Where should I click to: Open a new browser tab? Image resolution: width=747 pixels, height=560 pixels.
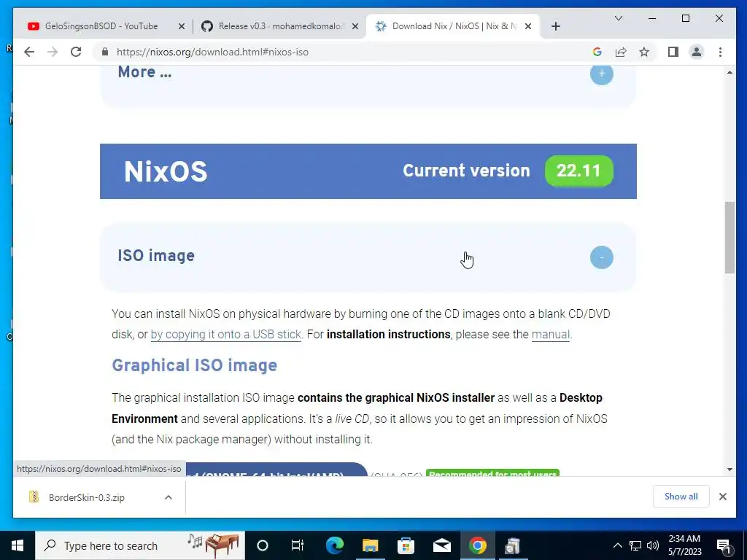tap(555, 26)
